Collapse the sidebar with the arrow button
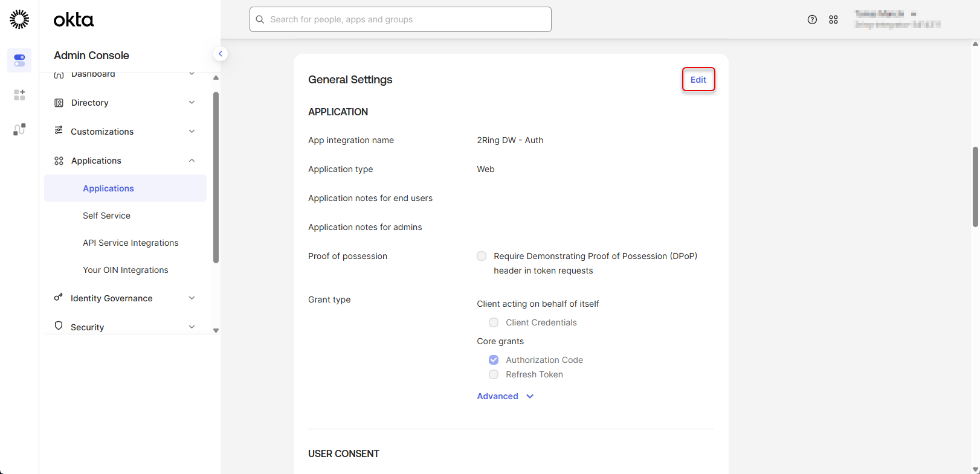Image resolution: width=980 pixels, height=474 pixels. 221,54
